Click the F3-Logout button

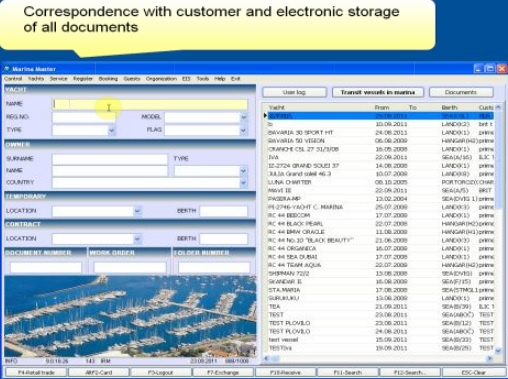pyautogui.click(x=161, y=372)
